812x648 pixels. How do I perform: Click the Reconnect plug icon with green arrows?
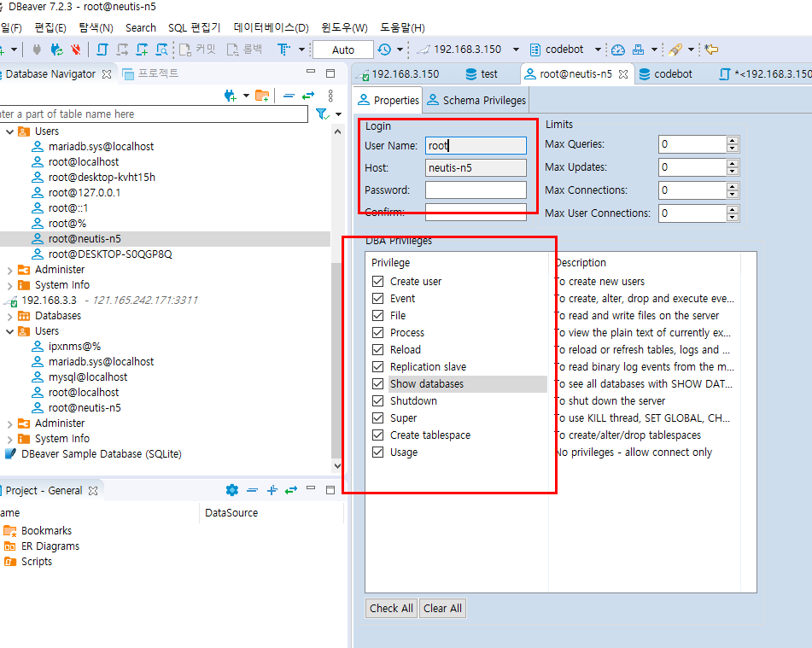click(56, 50)
